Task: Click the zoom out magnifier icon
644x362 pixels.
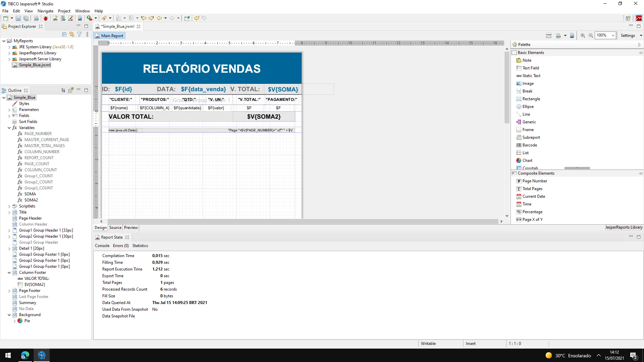Action: pyautogui.click(x=591, y=36)
